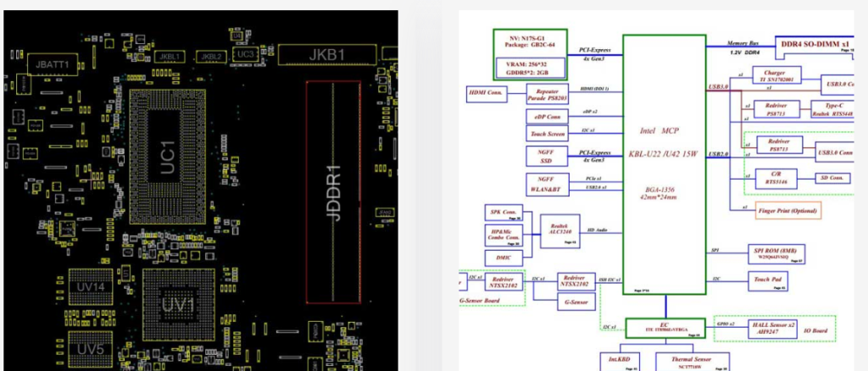Select the Intel MCP KBL-U22/U42 block
Image resolution: width=868 pixels, height=371 pixels.
pos(664,165)
